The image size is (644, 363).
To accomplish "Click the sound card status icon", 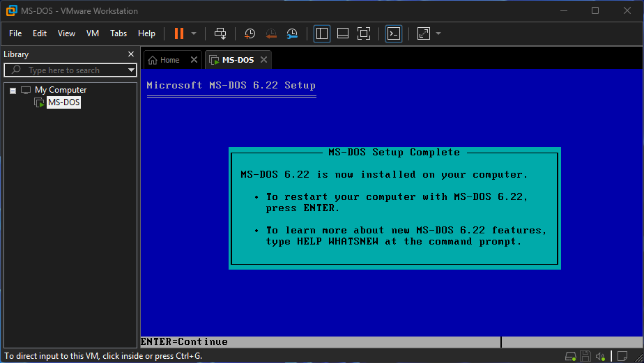I will pos(600,356).
